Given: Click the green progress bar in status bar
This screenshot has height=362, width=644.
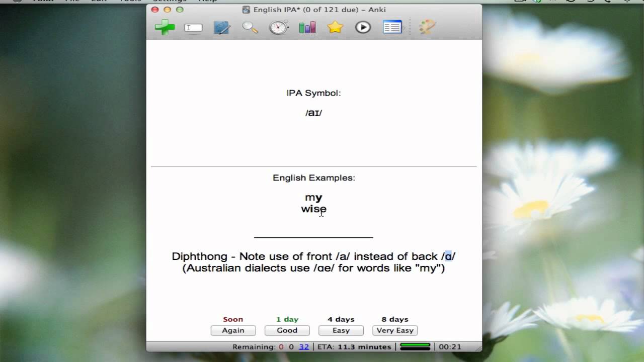Looking at the screenshot, I should tap(415, 346).
